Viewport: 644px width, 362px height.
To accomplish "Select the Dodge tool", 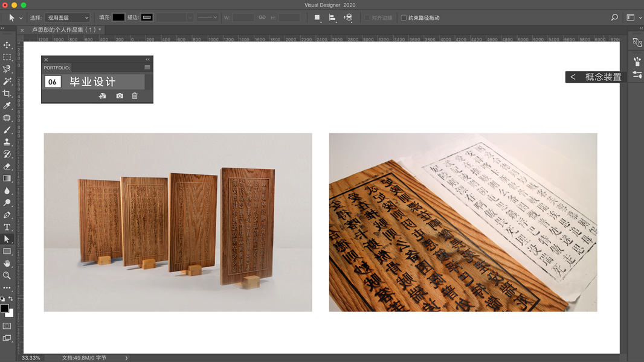I will [x=7, y=203].
